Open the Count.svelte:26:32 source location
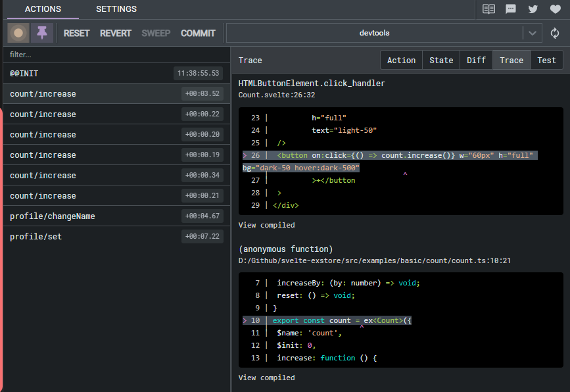Viewport: 570px width, 392px height. click(x=277, y=95)
